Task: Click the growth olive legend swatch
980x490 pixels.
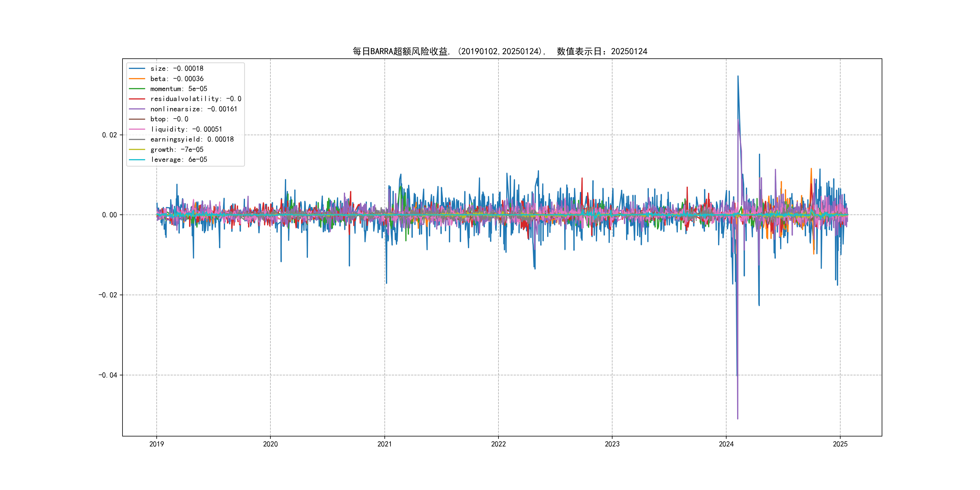Action: coord(137,149)
